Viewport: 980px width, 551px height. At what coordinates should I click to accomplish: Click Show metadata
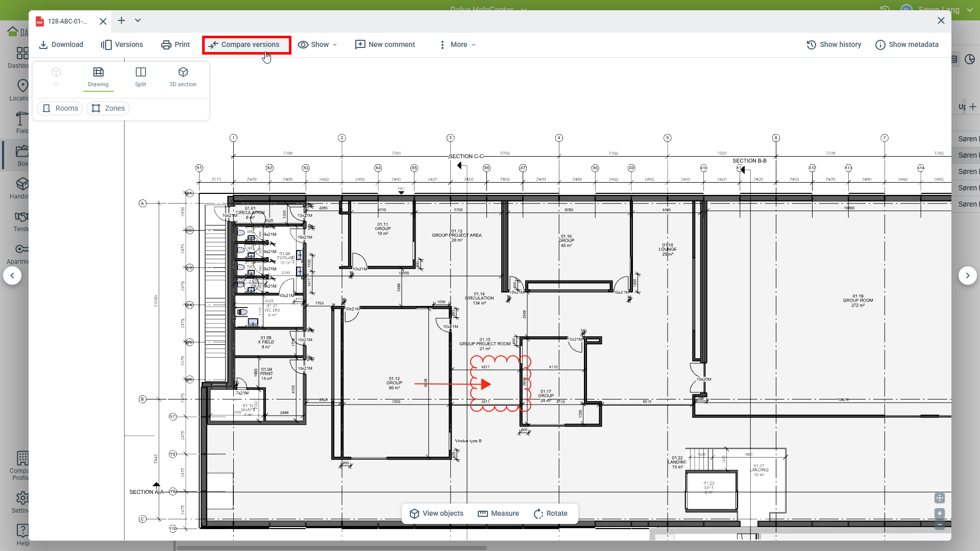907,45
